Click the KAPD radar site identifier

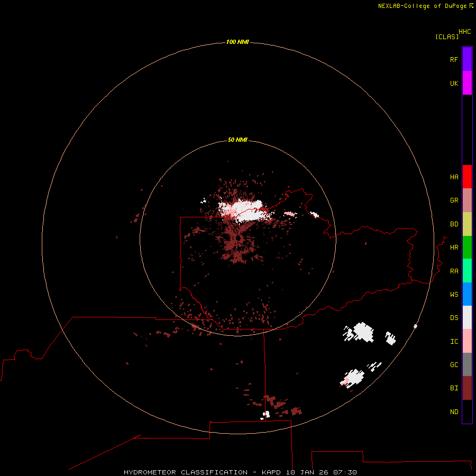point(271,472)
